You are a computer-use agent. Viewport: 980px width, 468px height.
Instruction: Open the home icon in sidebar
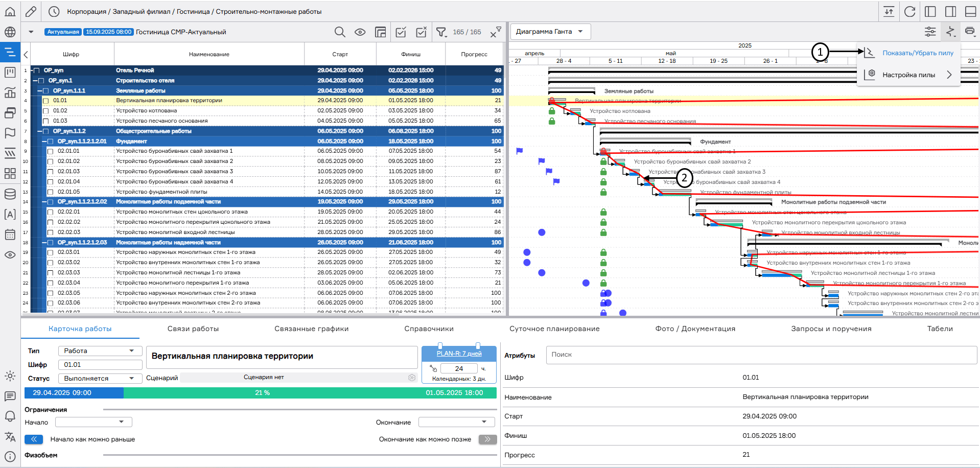point(10,12)
